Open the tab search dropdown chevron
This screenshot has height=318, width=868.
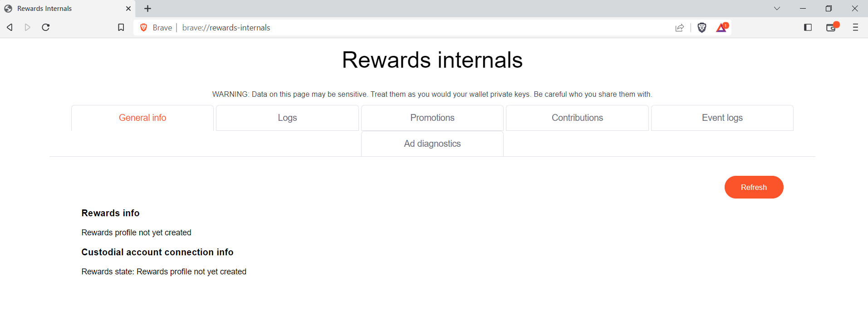[777, 8]
